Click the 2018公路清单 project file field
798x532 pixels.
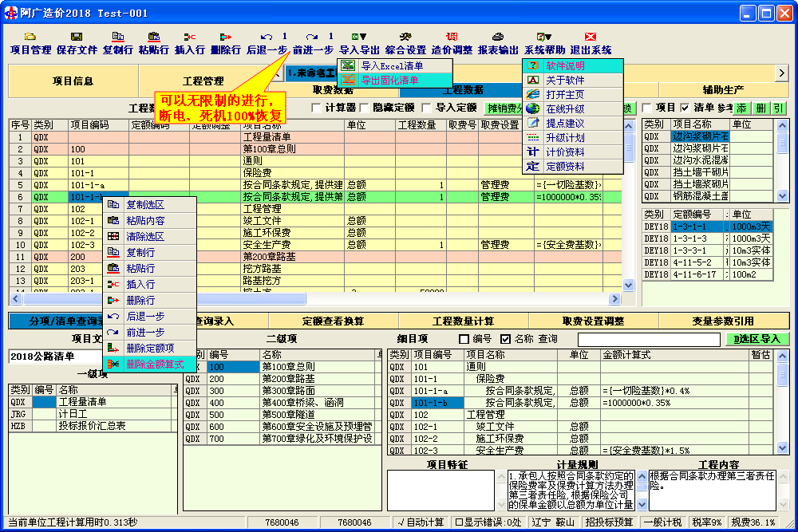pyautogui.click(x=56, y=357)
